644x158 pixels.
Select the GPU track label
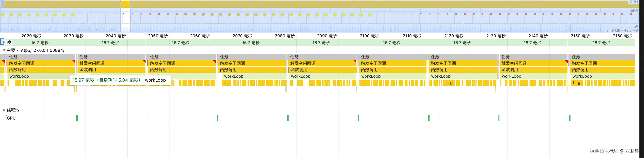click(x=11, y=118)
